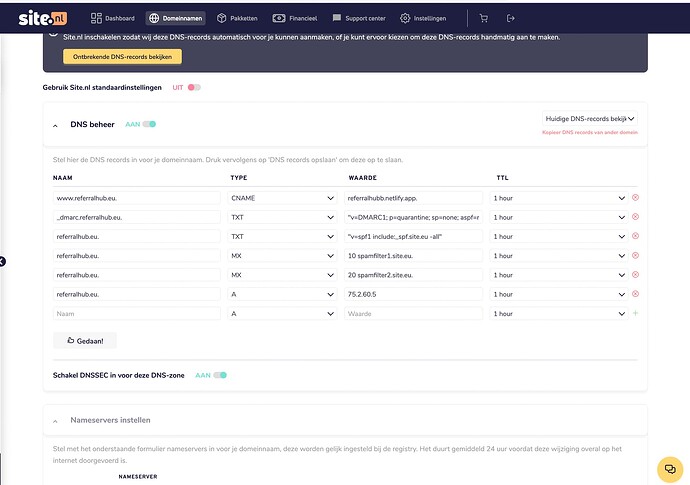The width and height of the screenshot is (690, 485).
Task: Delete the _dmarc.referralhub.eu. TXT record
Action: pos(635,217)
